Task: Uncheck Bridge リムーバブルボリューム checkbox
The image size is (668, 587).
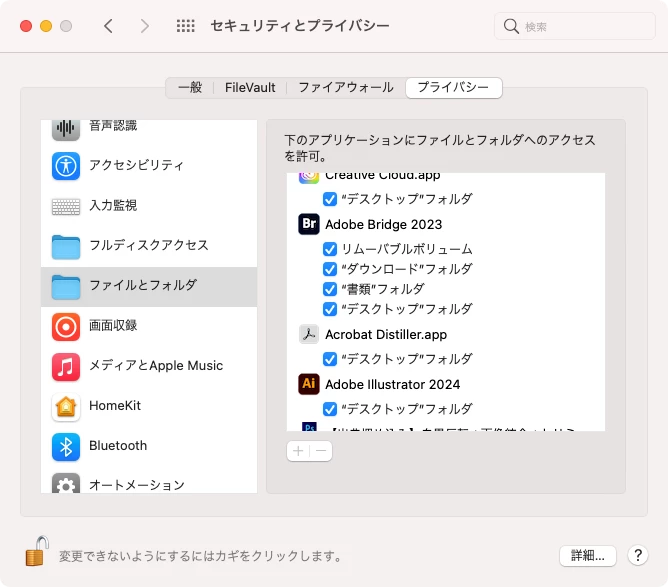Action: coord(330,249)
